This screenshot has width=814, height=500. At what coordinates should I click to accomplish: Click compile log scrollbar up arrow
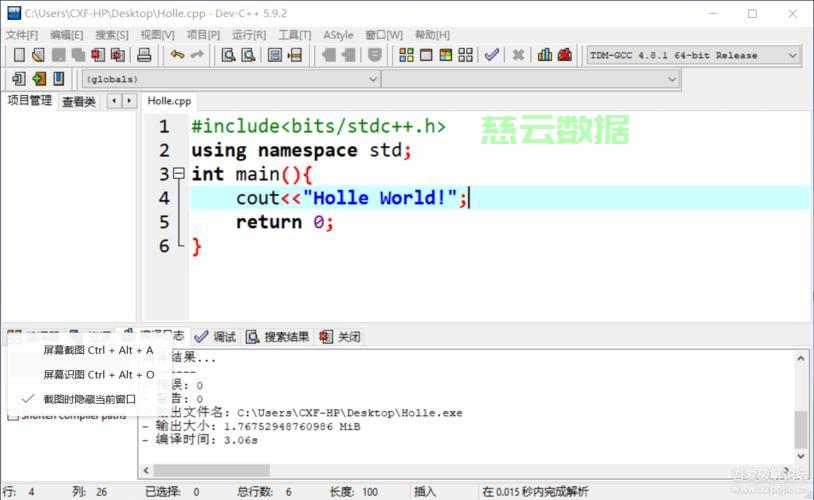tap(801, 358)
